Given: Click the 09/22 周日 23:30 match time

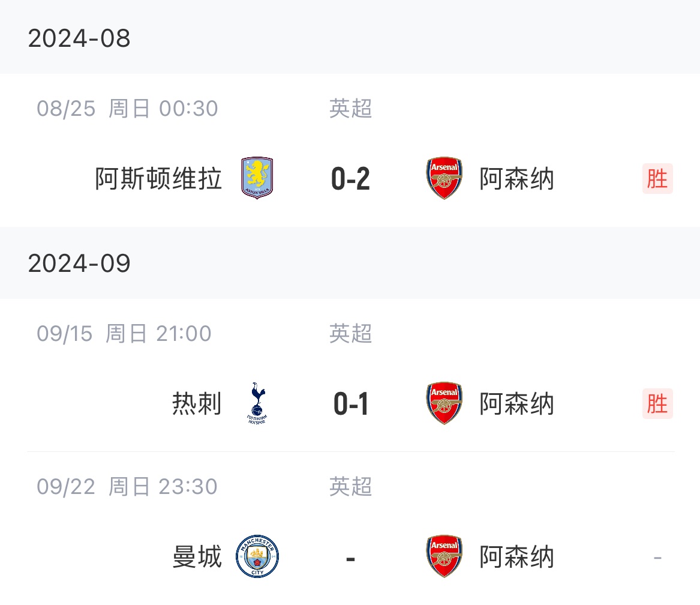Looking at the screenshot, I should [x=127, y=487].
